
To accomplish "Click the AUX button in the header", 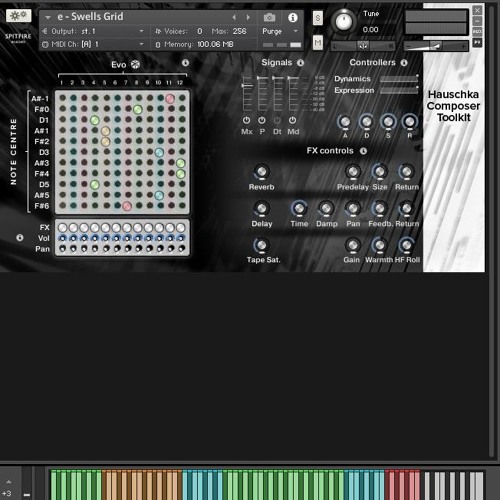I will pyautogui.click(x=477, y=32).
